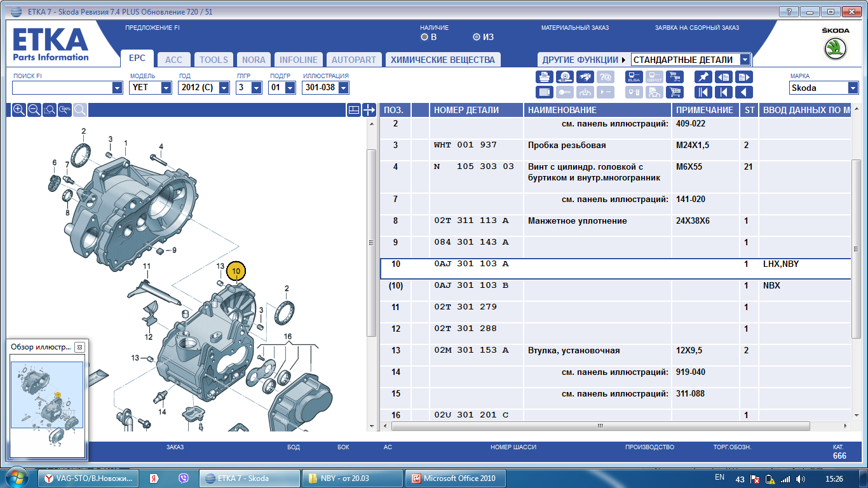Image resolution: width=868 pixels, height=488 pixels.
Task: Open the Viber taskbar icon
Action: click(184, 478)
